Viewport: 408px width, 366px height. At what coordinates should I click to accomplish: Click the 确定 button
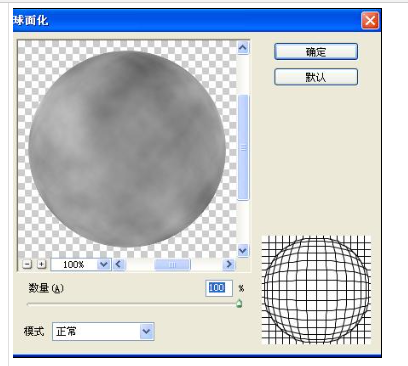point(316,52)
